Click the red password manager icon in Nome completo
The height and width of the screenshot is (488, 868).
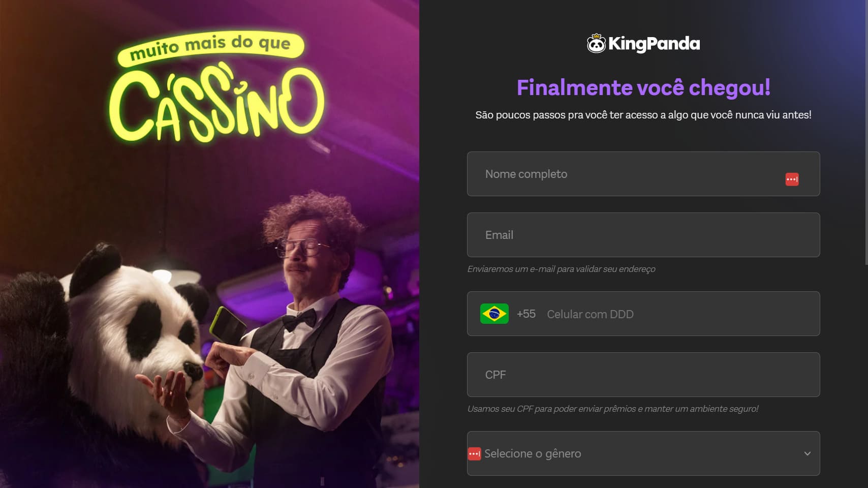(x=792, y=179)
